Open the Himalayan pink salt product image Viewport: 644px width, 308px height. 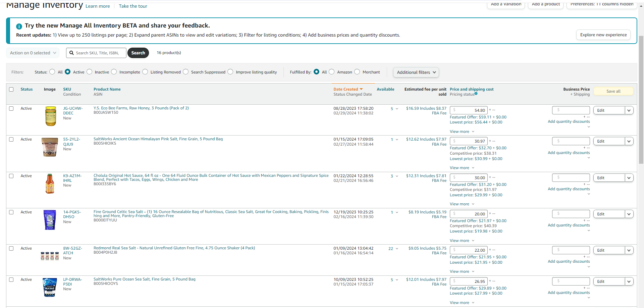pos(50,147)
